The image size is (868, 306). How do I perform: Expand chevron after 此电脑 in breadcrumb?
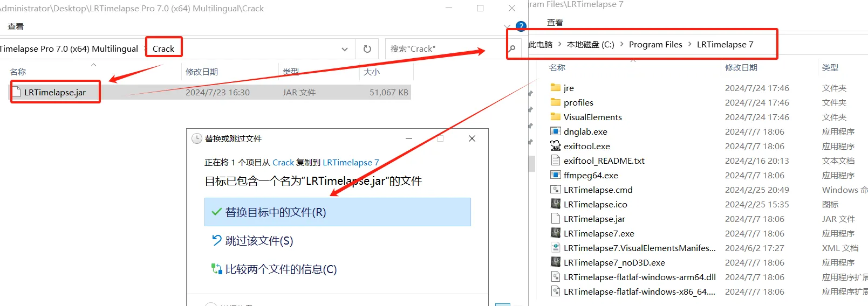coord(560,44)
